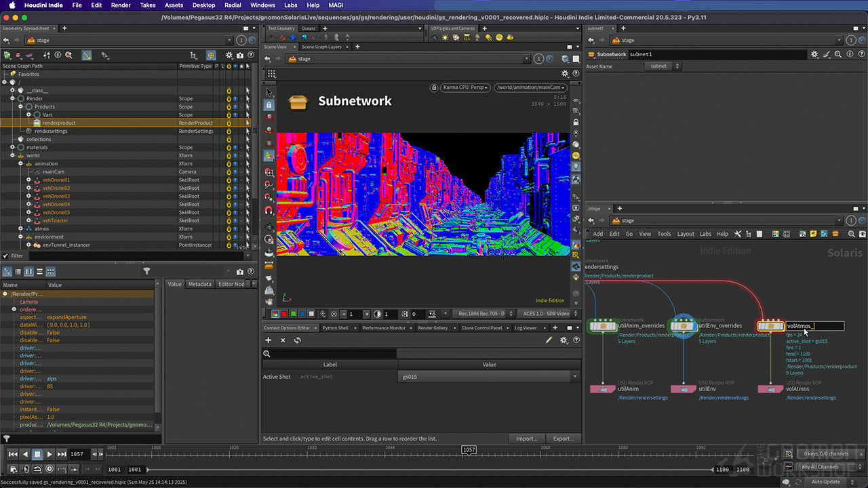868x488 pixels.
Task: Switch to the Performance Monitor tab
Action: 385,327
